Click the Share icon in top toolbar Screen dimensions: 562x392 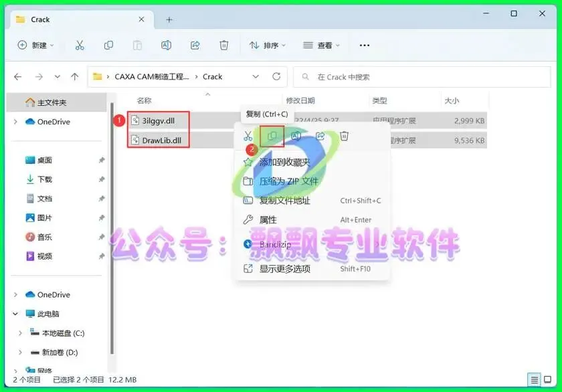coord(195,45)
